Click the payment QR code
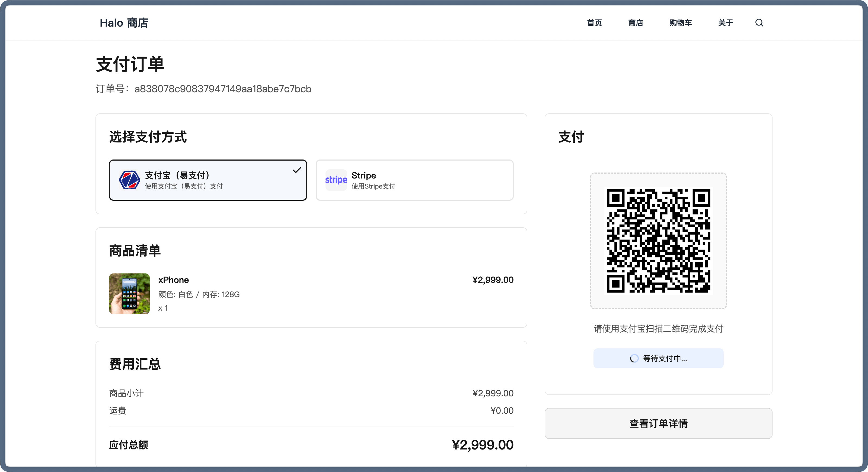The width and height of the screenshot is (868, 472). [658, 241]
